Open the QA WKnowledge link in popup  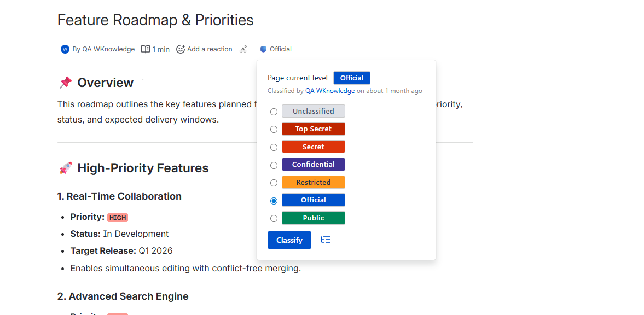pos(330,91)
